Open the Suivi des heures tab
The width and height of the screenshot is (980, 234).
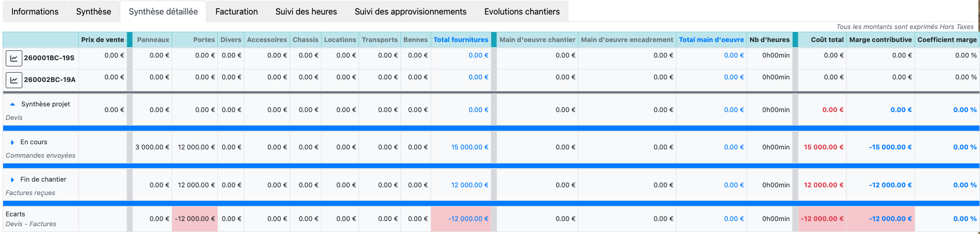tap(306, 11)
